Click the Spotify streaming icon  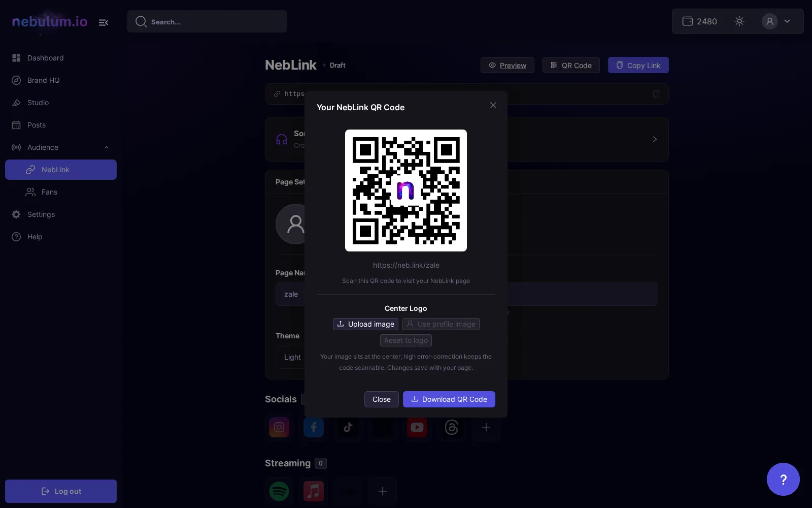point(279,491)
